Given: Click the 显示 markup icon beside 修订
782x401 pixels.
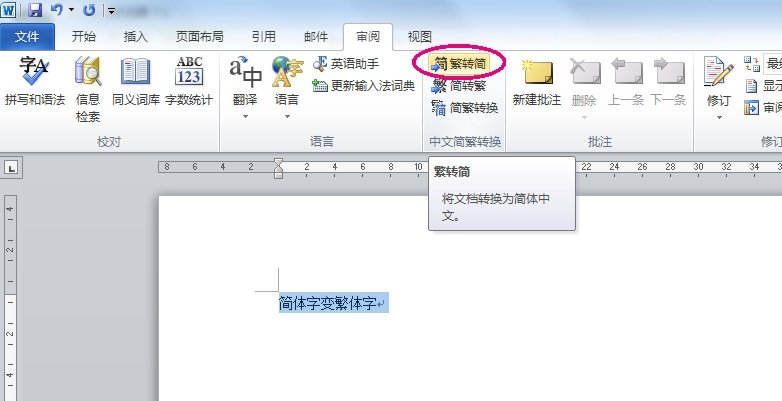Looking at the screenshot, I should click(752, 86).
